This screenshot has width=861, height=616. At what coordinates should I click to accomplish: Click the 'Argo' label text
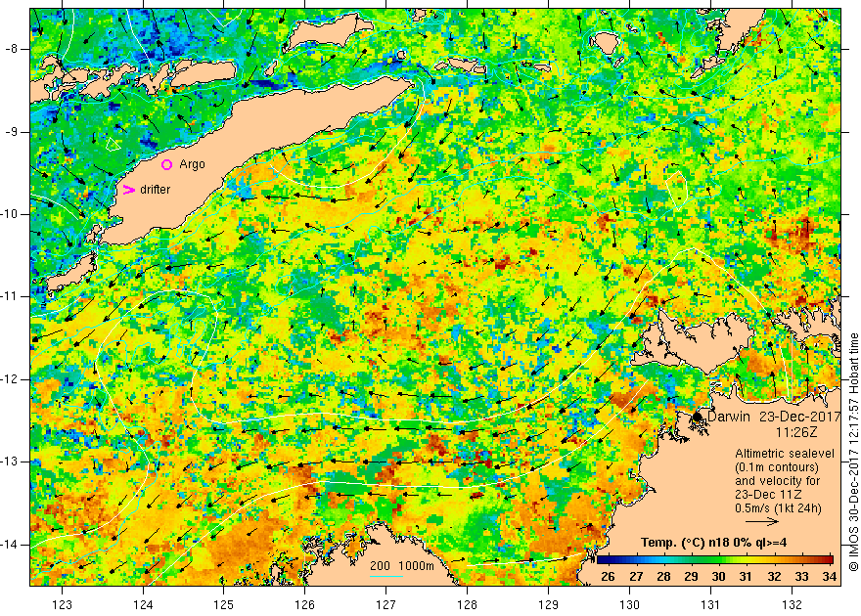tap(192, 164)
